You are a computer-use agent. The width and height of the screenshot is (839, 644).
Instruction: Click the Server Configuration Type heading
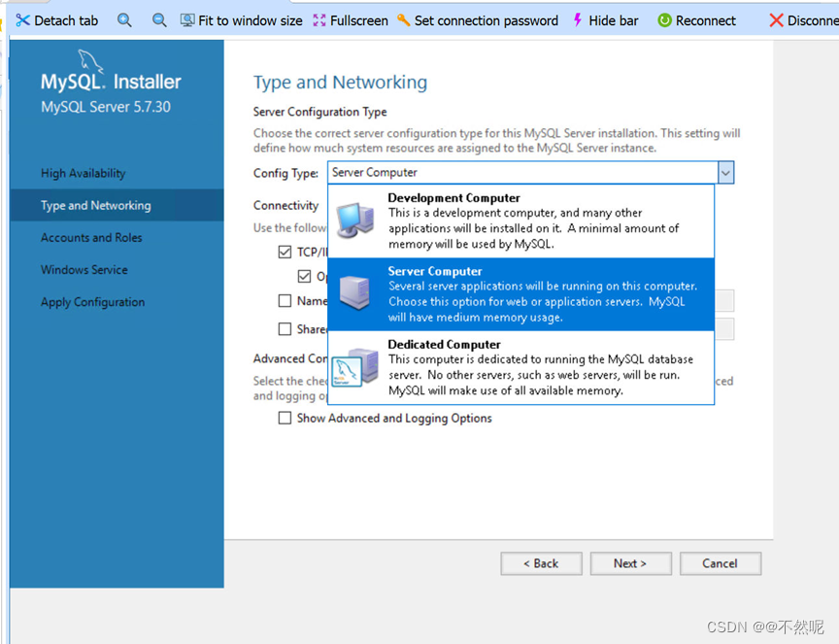(x=320, y=112)
